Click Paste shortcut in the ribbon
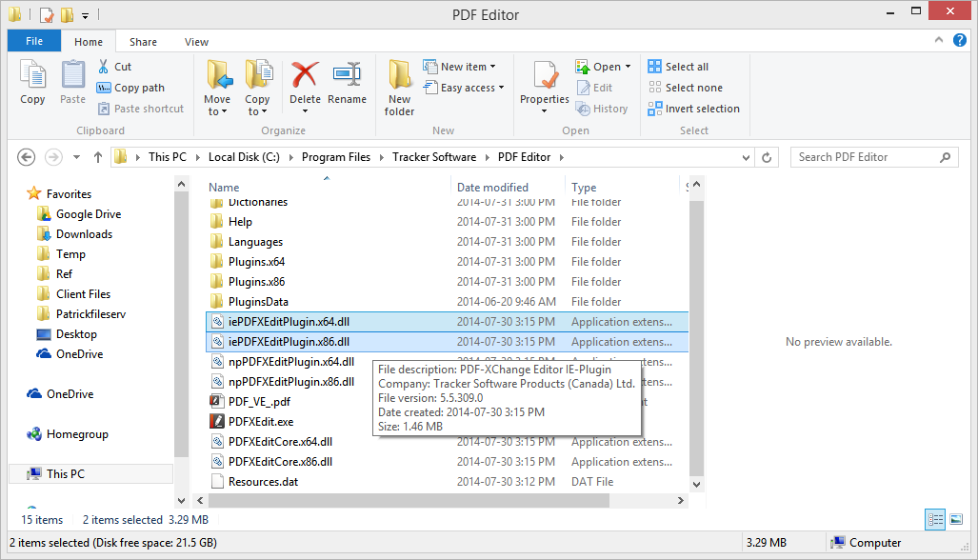This screenshot has width=978, height=560. click(x=141, y=109)
